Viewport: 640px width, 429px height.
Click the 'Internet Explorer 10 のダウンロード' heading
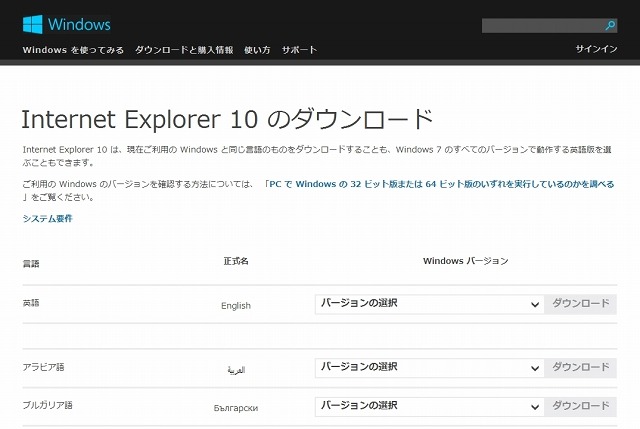tap(227, 119)
